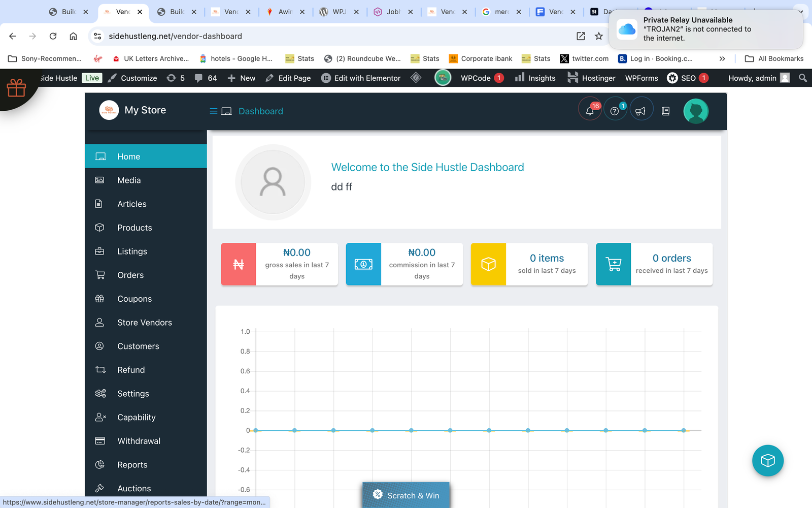This screenshot has height=508, width=812.
Task: Click the store profile picture placeholder
Action: pyautogui.click(x=273, y=182)
